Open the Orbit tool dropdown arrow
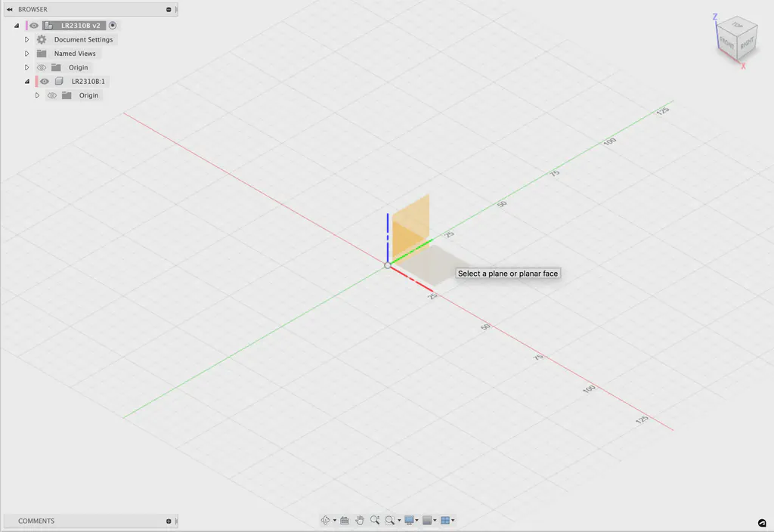Viewport: 774px width, 532px height. [335, 520]
